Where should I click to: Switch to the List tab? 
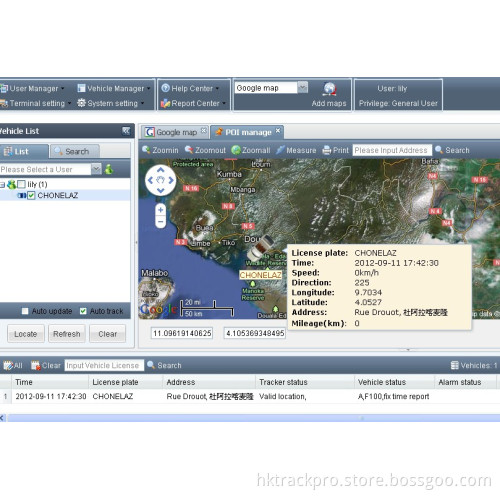(x=24, y=151)
